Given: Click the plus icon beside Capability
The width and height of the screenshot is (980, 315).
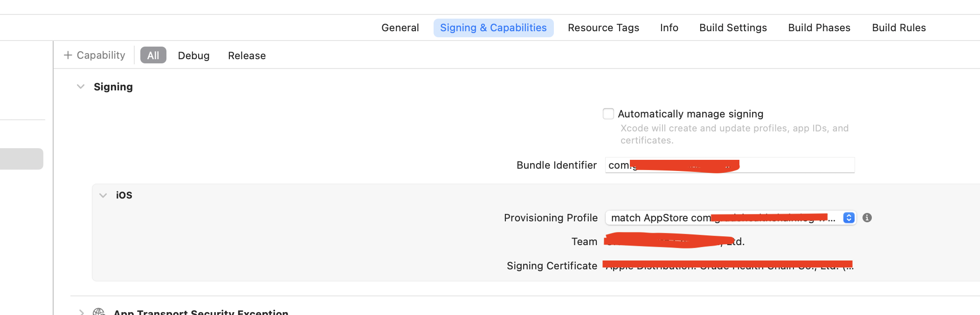Looking at the screenshot, I should [x=68, y=55].
